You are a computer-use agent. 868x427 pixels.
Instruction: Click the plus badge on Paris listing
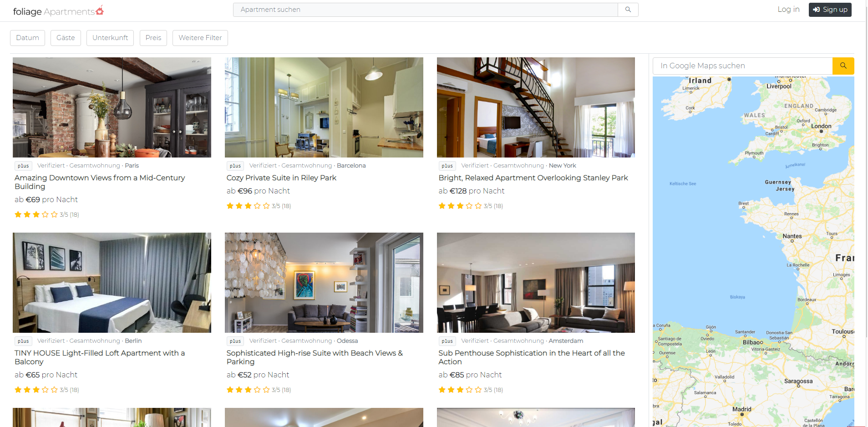point(23,166)
